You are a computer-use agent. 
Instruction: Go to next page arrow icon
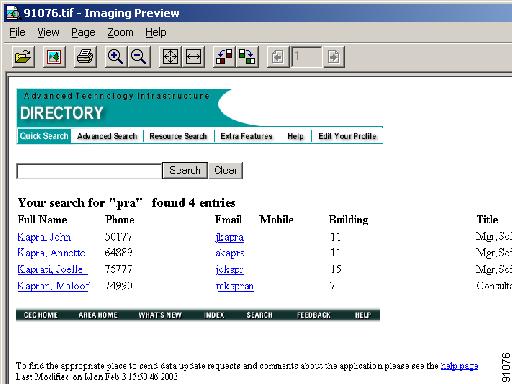[334, 57]
